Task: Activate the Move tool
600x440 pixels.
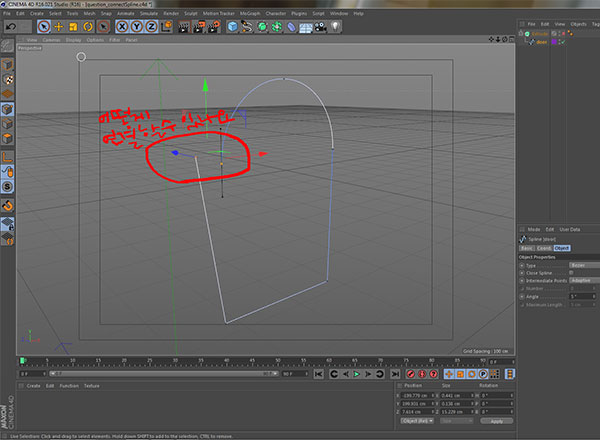Action: click(59, 26)
